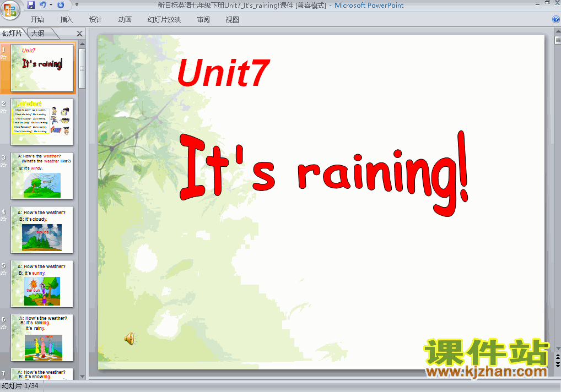Image resolution: width=561 pixels, height=392 pixels.
Task: Switch to the 幻灯片 thumbnails pane tab
Action: tap(12, 34)
